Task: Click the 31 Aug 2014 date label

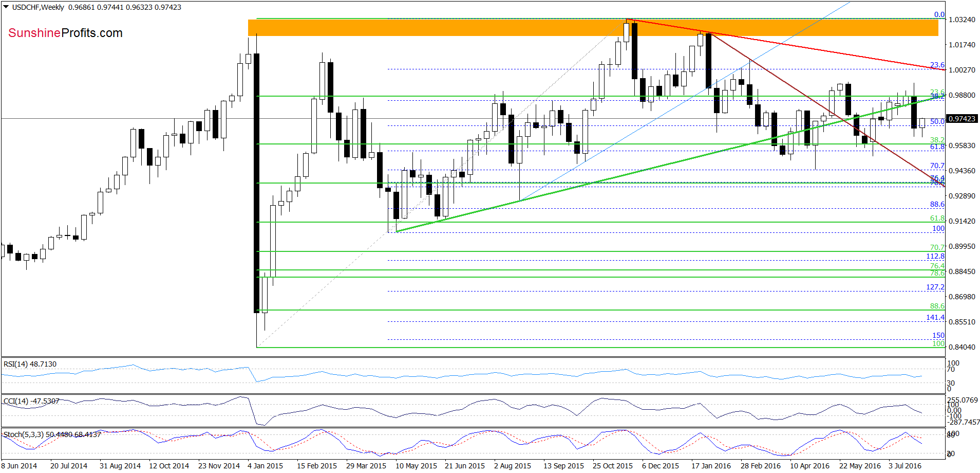Action: (x=120, y=466)
